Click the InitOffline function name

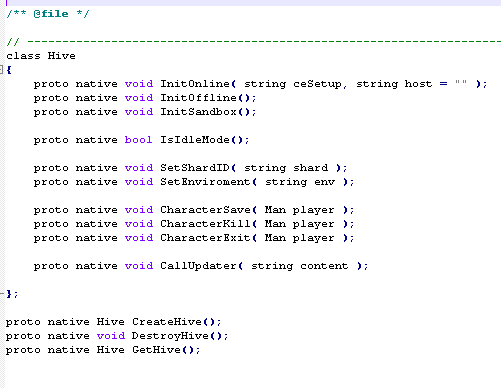point(198,98)
